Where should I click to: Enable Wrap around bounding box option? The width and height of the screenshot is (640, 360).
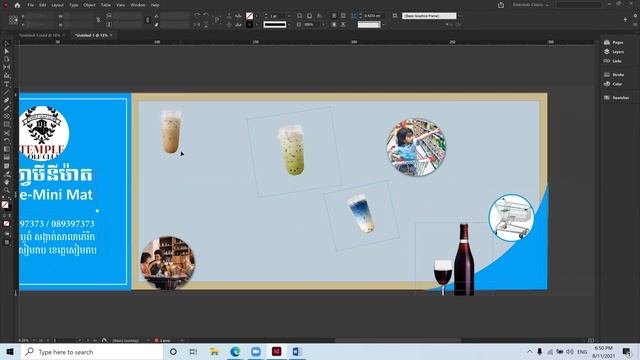pos(343,16)
